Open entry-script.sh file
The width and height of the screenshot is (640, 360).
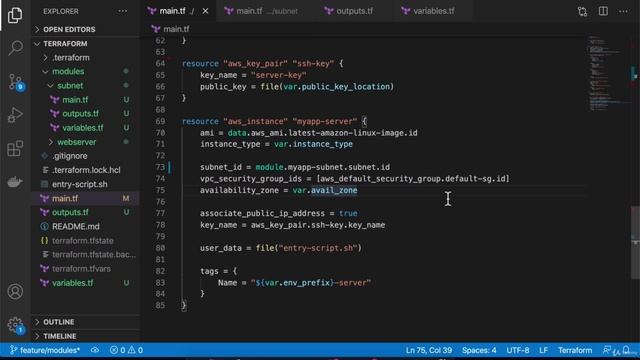point(85,184)
